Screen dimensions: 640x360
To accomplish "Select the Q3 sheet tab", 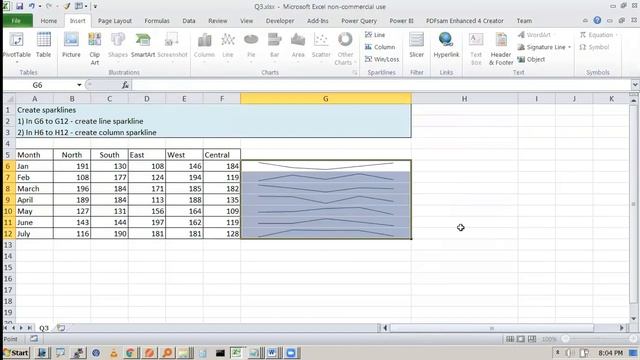I will (44, 328).
